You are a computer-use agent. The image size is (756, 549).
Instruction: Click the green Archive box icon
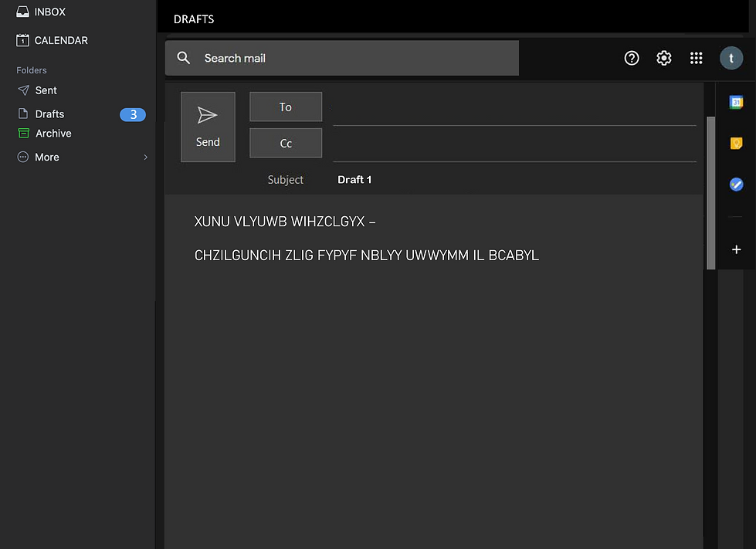click(x=23, y=133)
